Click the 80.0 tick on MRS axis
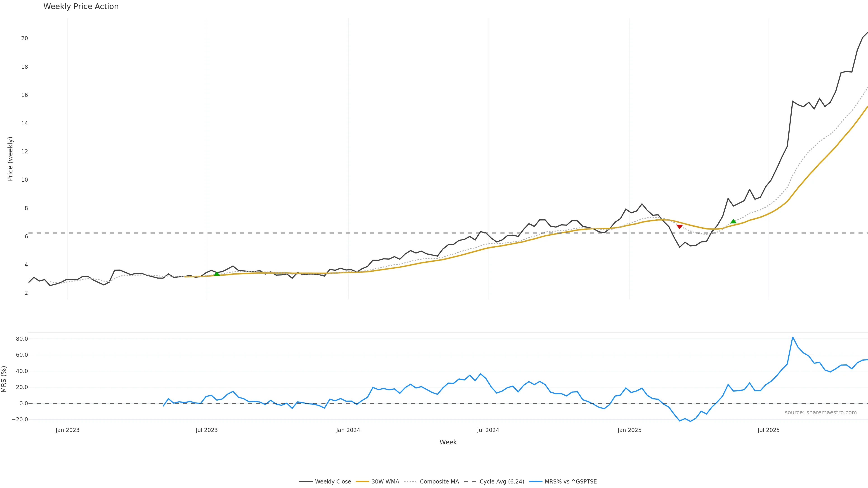Image resolution: width=868 pixels, height=488 pixels. [x=22, y=339]
